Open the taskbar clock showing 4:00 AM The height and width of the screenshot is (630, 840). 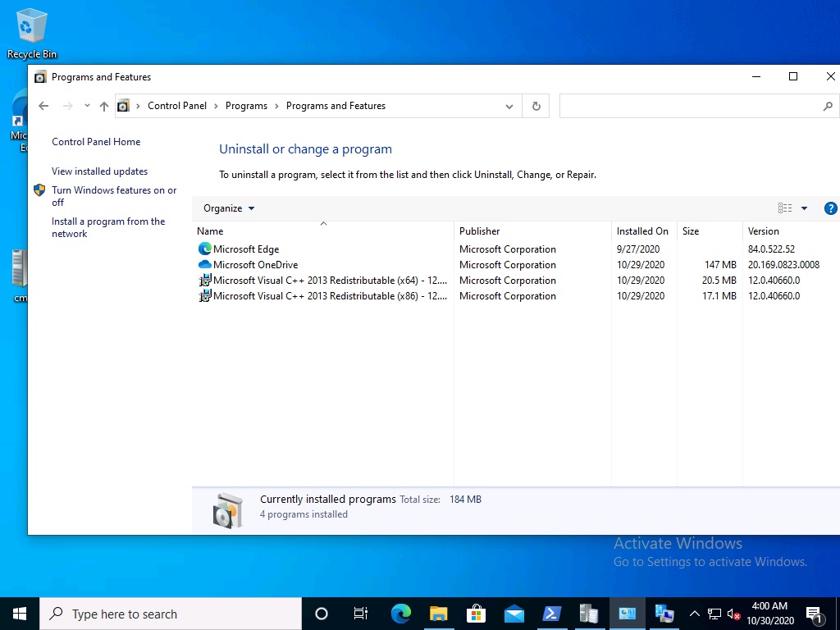coord(769,614)
